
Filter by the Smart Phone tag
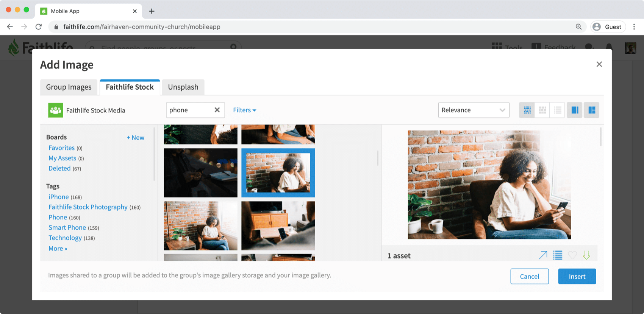point(67,227)
